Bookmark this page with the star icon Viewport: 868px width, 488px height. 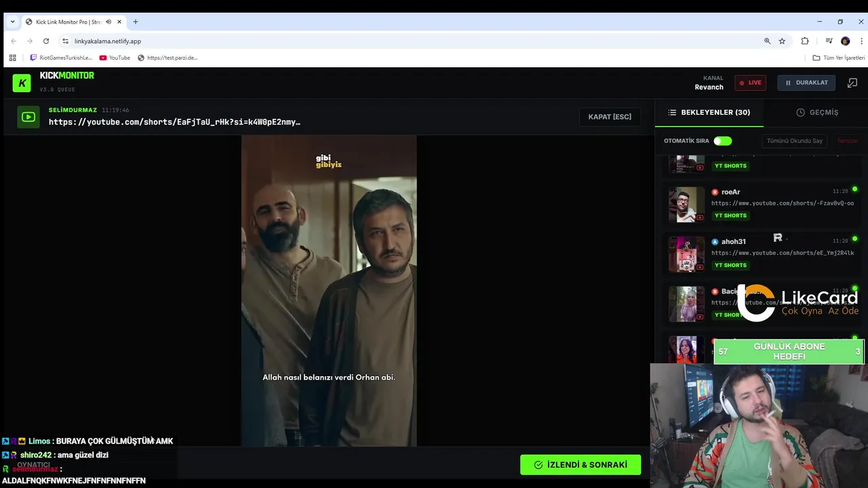coord(782,41)
